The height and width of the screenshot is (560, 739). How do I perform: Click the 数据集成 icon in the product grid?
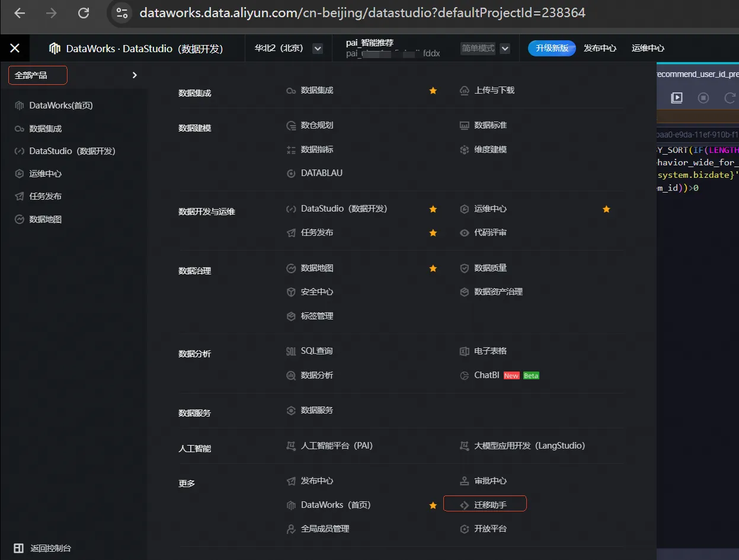[x=291, y=91]
